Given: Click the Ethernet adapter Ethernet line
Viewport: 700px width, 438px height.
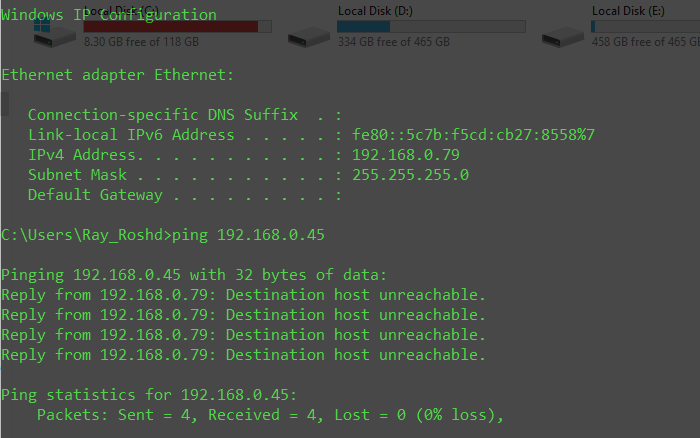Looking at the screenshot, I should coord(117,75).
